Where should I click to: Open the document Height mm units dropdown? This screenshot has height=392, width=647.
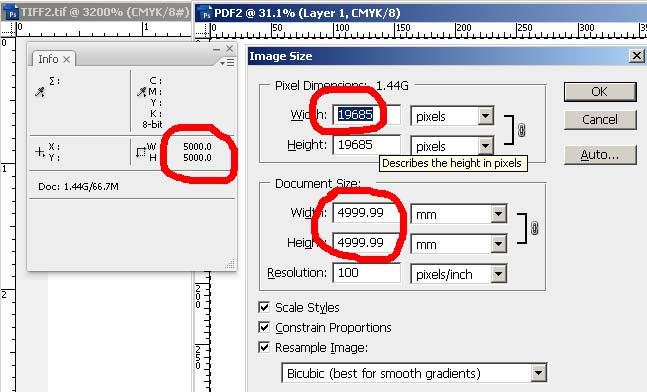point(498,244)
